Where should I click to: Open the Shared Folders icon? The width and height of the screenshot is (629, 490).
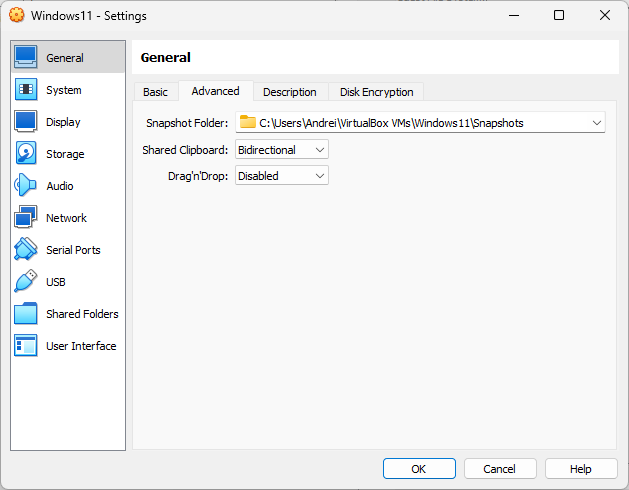pyautogui.click(x=26, y=313)
